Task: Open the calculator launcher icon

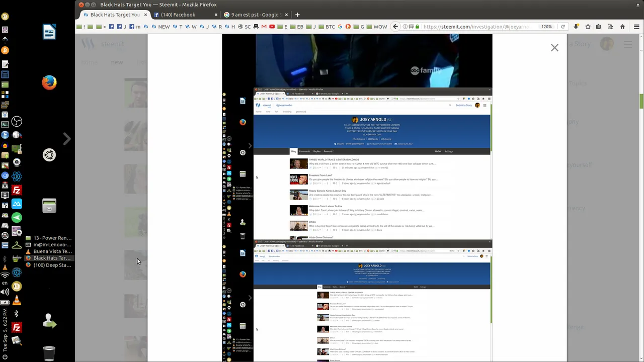Action: (5, 74)
